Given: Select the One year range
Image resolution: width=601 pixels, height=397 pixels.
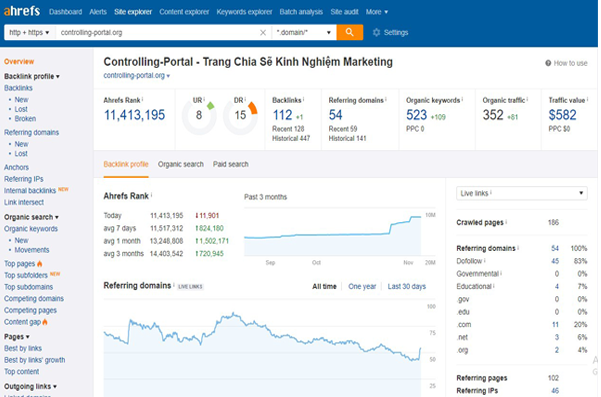Looking at the screenshot, I should tap(362, 286).
